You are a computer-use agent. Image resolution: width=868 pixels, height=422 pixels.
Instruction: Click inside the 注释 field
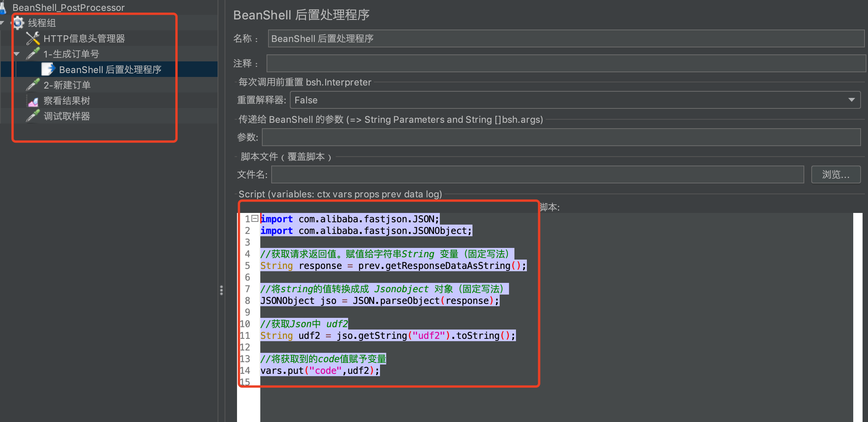click(x=466, y=63)
